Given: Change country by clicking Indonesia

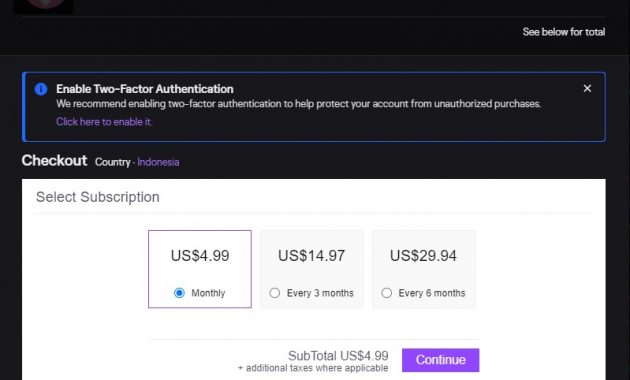Looking at the screenshot, I should (x=158, y=162).
